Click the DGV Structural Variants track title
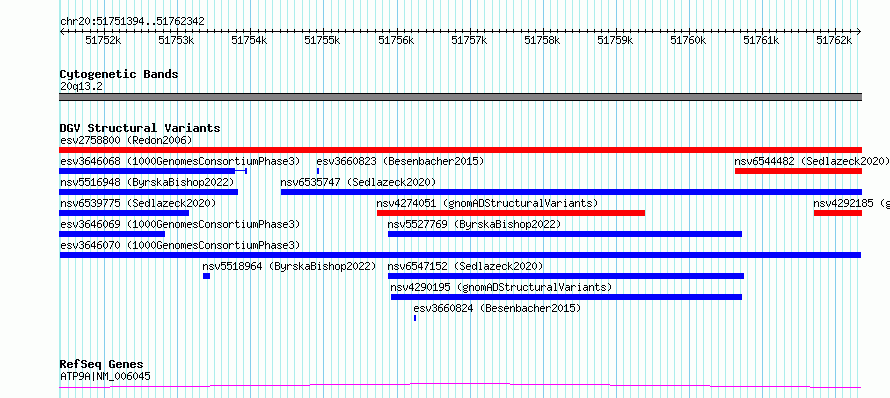 coord(140,128)
